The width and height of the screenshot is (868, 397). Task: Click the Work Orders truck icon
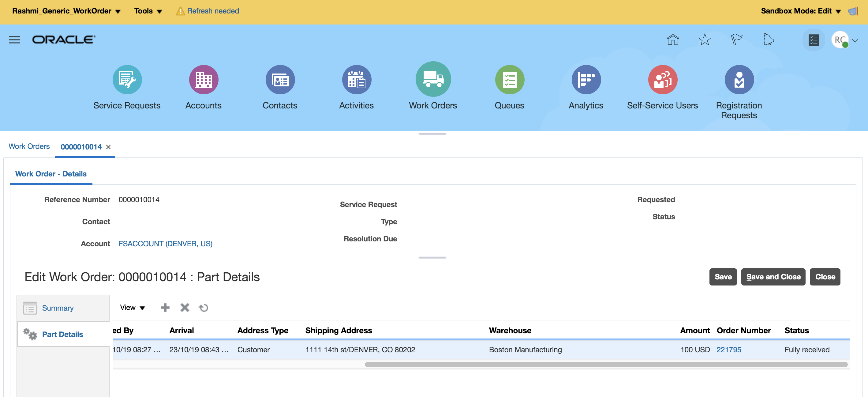433,79
